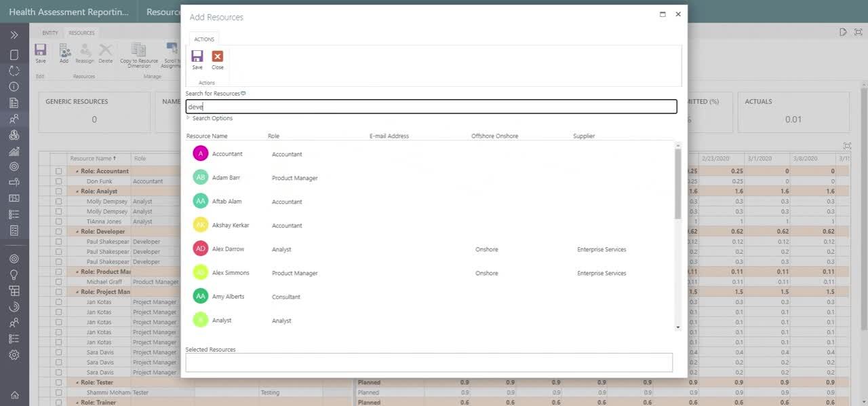Open the ACTIONS tab in dialog
The image size is (868, 406).
tap(204, 39)
